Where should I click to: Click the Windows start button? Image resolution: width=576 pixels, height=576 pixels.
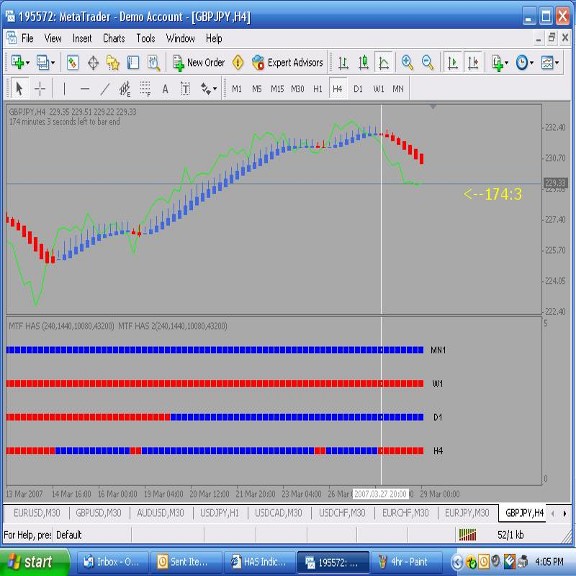point(35,562)
